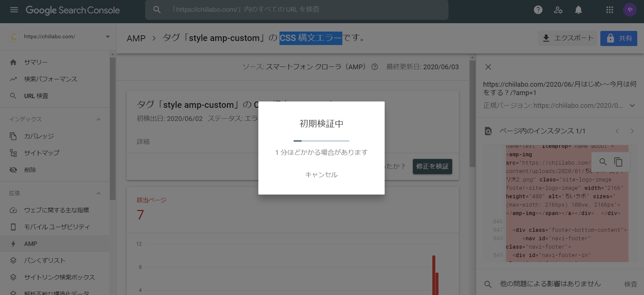The image size is (644, 295).
Task: Open the account avatar menu
Action: pos(630,10)
